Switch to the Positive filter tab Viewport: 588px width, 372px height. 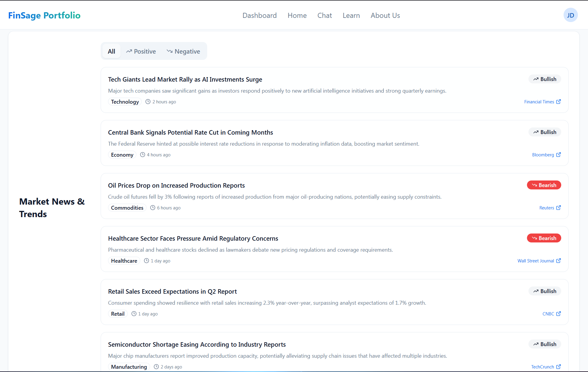click(x=141, y=51)
